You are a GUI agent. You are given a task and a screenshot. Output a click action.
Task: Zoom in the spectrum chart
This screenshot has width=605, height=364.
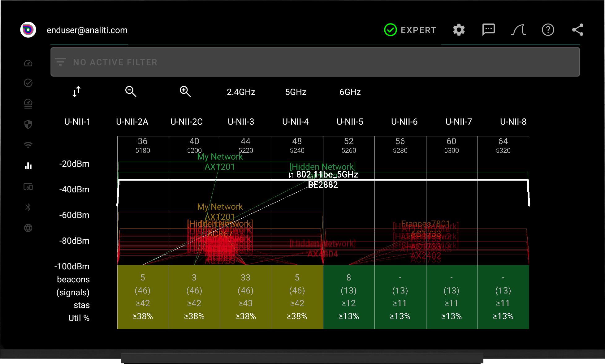[185, 92]
